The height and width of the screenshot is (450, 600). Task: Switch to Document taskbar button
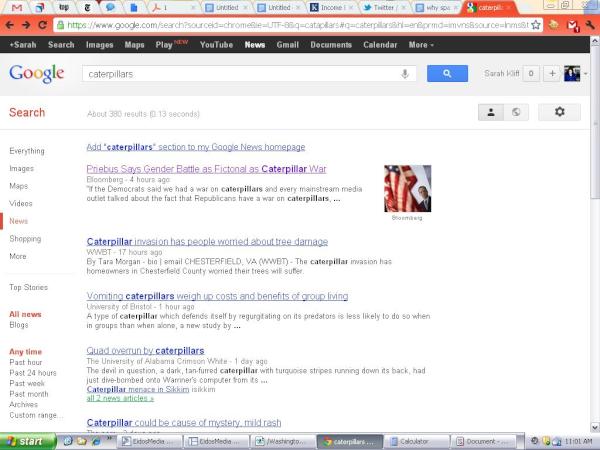(483, 441)
